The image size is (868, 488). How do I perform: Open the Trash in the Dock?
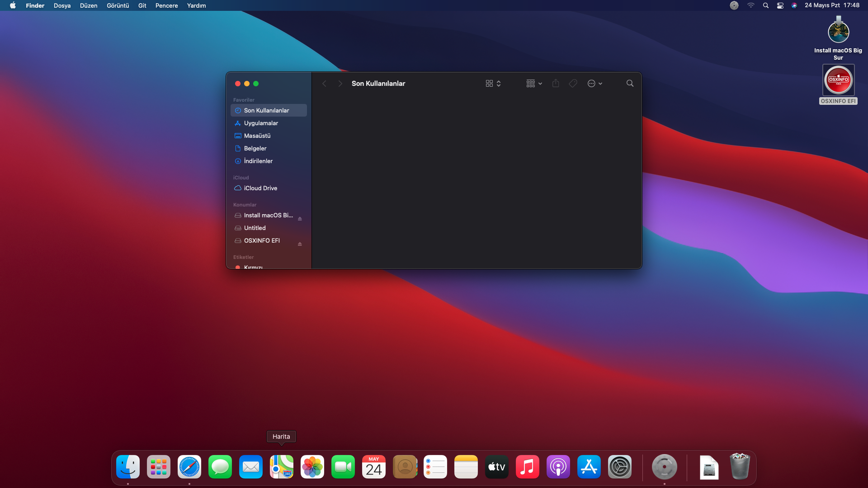point(740,466)
